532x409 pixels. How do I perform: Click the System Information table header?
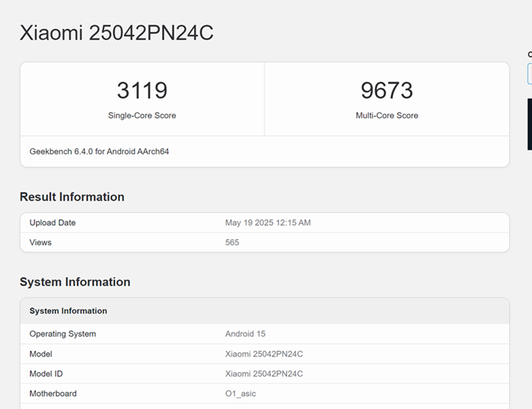[68, 311]
